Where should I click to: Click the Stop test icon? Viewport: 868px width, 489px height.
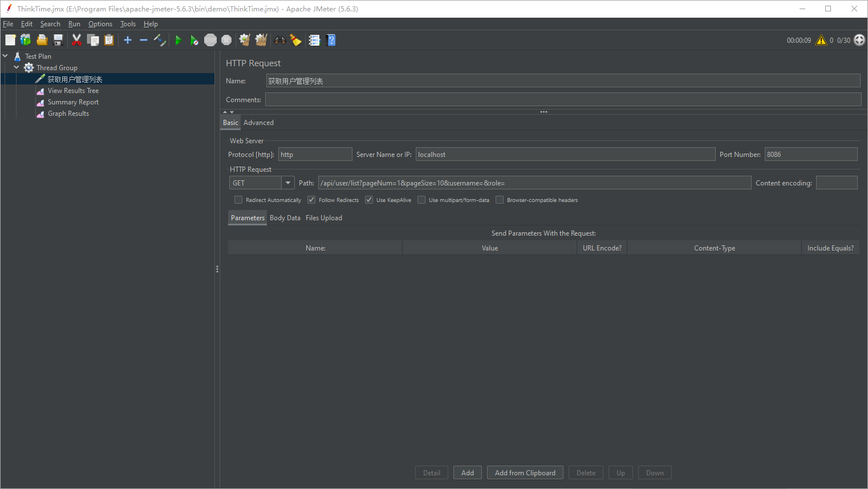coord(210,40)
